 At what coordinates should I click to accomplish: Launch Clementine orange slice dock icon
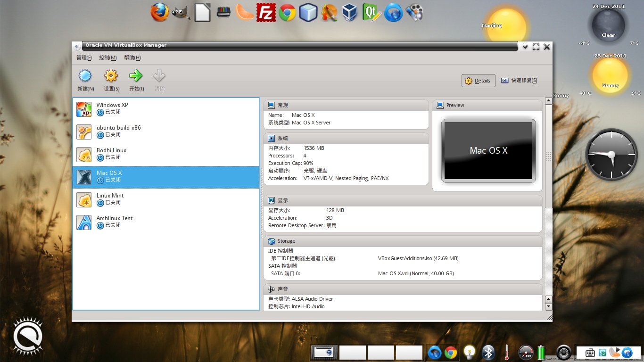coord(245,12)
